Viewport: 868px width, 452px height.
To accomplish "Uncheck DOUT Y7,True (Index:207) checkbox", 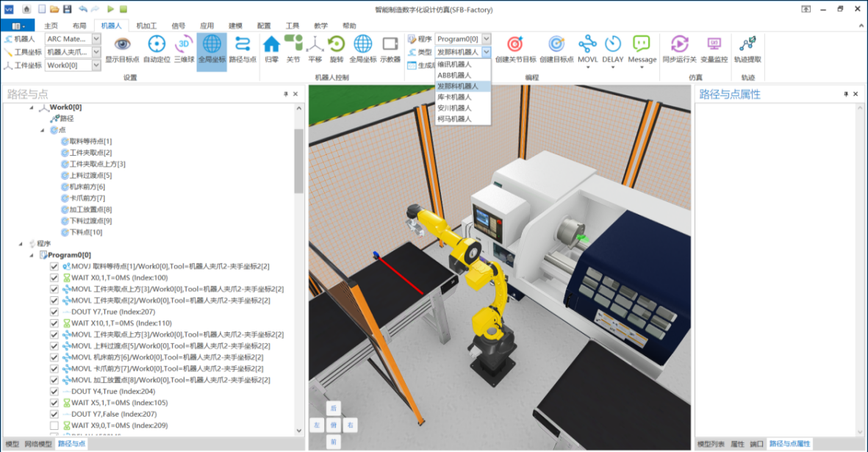I will click(x=54, y=312).
